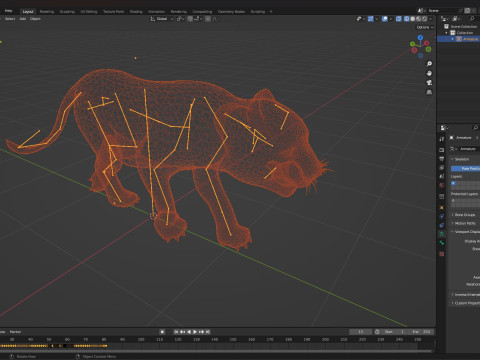Open the UV Editing workspace tab
Image resolution: width=480 pixels, height=360 pixels.
(89, 12)
